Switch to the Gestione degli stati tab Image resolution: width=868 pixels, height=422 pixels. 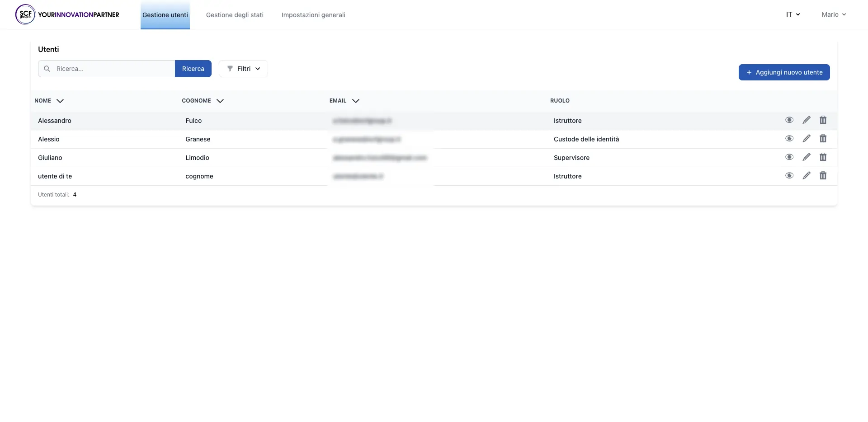point(235,15)
